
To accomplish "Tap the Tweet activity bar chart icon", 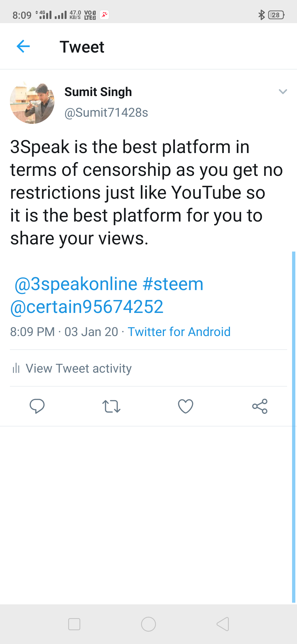I will [x=16, y=368].
